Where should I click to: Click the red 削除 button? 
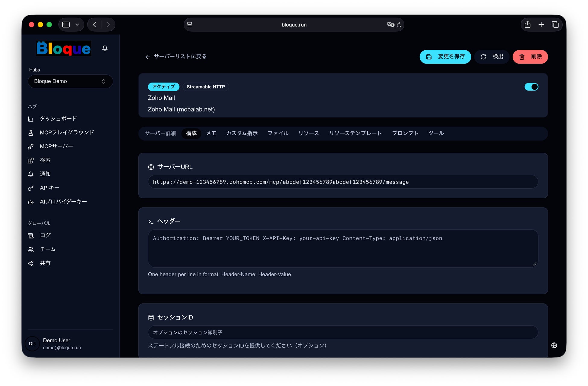click(530, 57)
